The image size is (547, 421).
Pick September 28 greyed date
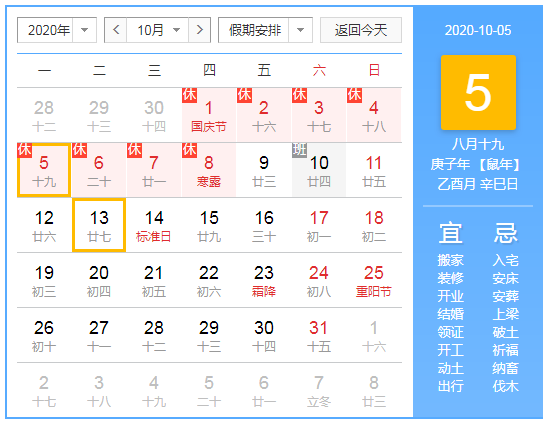[x=44, y=115]
